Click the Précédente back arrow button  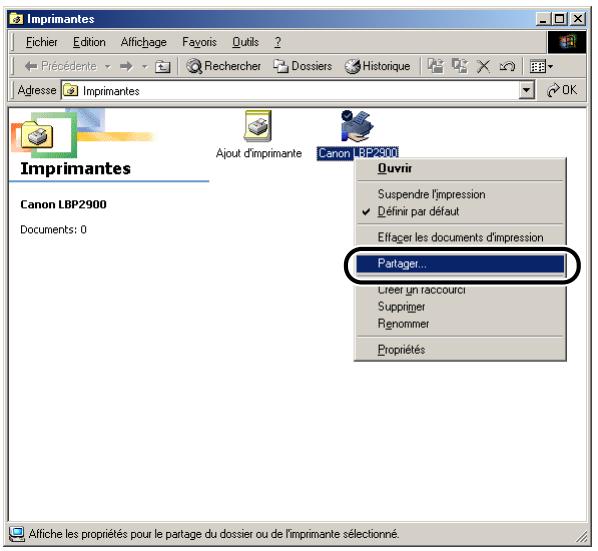pyautogui.click(x=60, y=66)
